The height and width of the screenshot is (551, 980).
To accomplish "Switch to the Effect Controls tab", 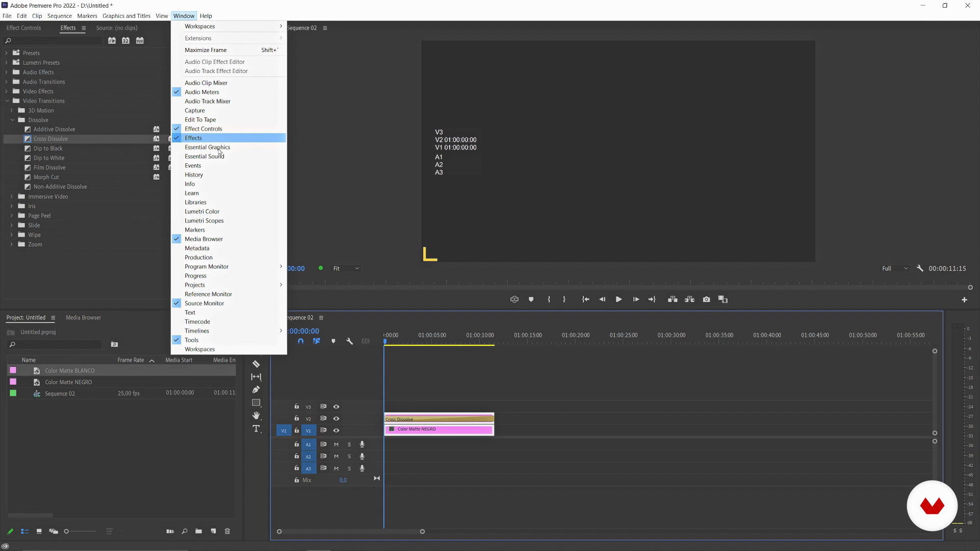I will 23,28.
